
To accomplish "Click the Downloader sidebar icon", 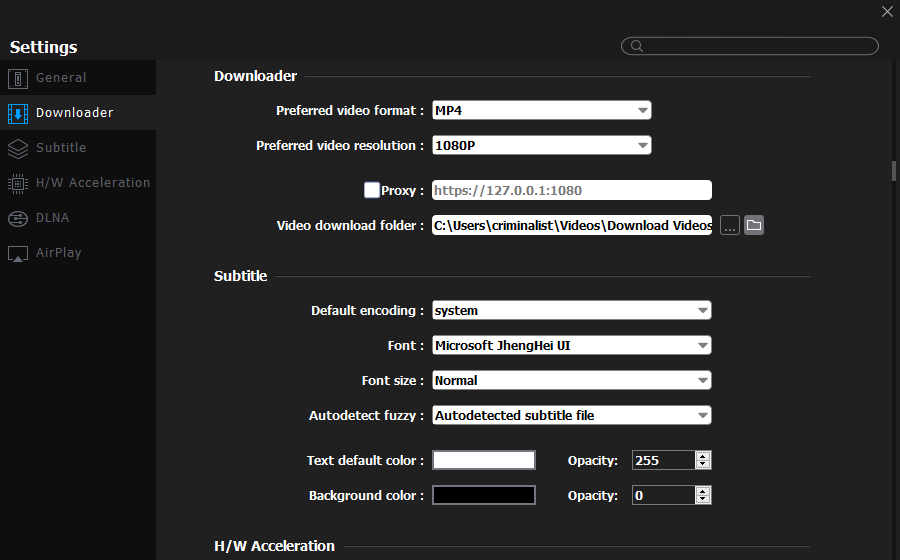I will (x=18, y=113).
